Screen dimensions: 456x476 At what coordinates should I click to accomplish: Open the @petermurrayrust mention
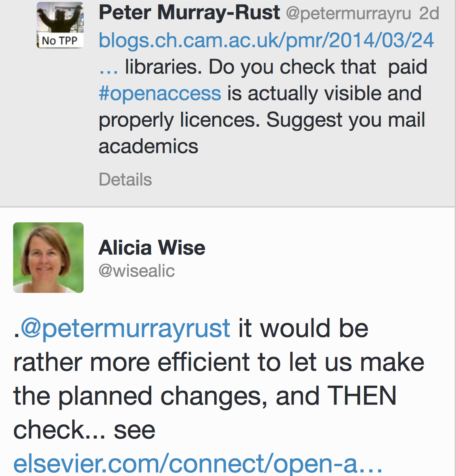point(125,328)
